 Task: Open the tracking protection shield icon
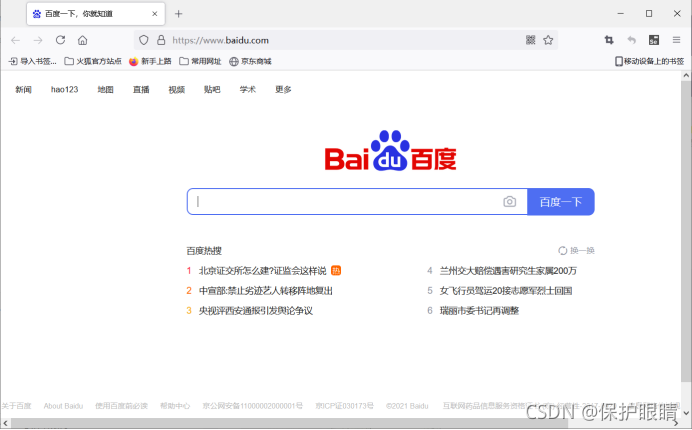coord(143,40)
